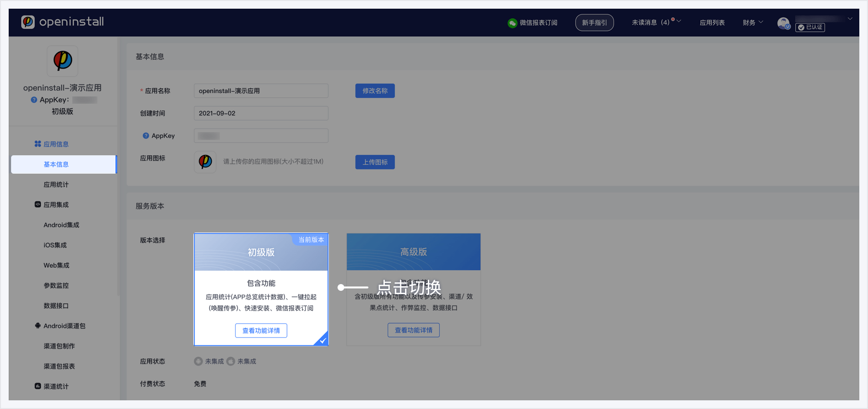This screenshot has width=868, height=409.
Task: Open Android集成 sidebar item
Action: [61, 225]
